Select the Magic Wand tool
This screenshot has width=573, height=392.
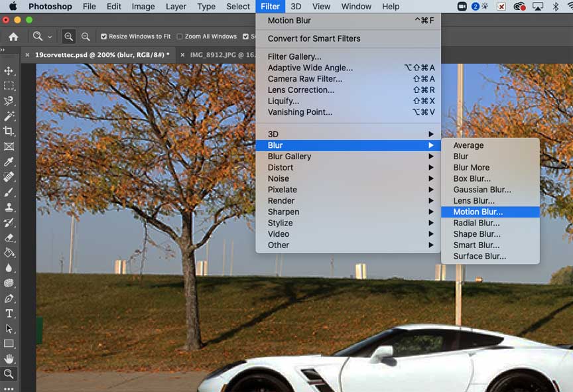[x=9, y=116]
